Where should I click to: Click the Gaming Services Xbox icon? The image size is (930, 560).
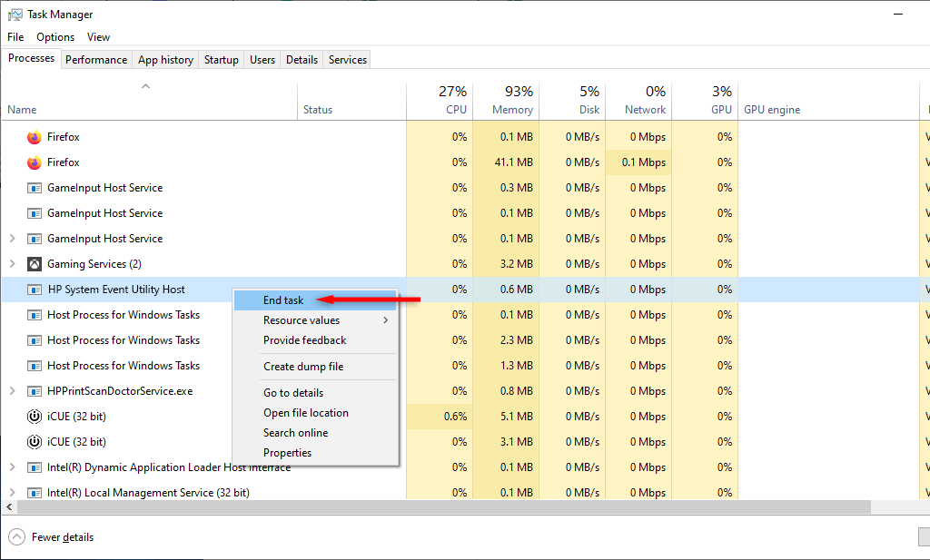coord(34,264)
